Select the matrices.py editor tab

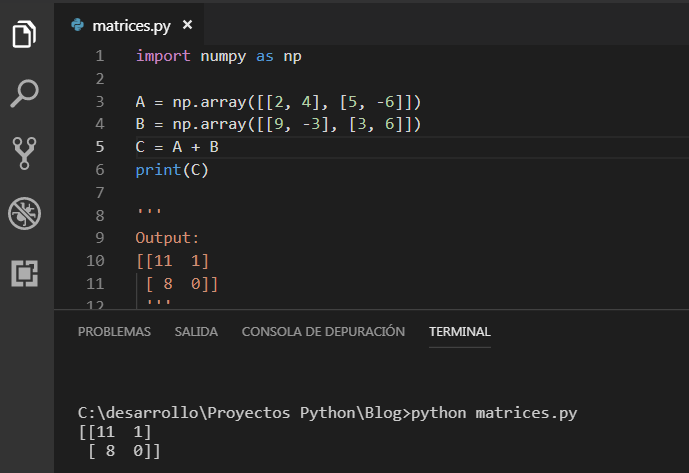[x=130, y=25]
